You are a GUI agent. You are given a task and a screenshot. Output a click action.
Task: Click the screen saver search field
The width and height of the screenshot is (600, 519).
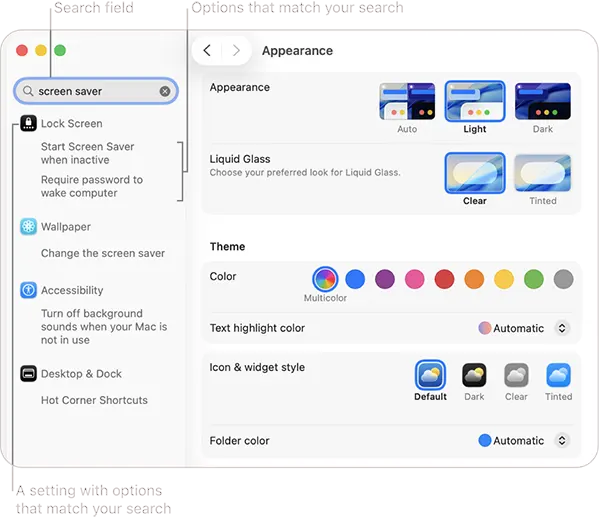coord(96,91)
